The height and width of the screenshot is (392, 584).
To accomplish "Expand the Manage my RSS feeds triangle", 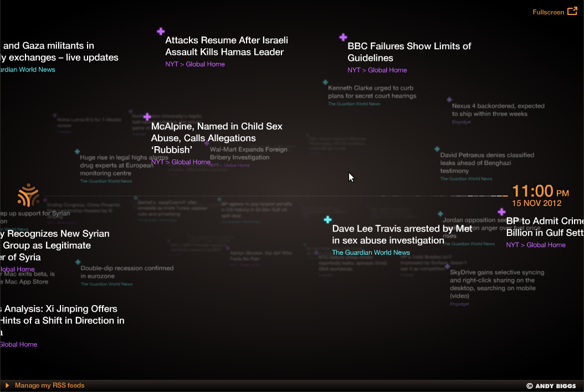I will pos(7,385).
